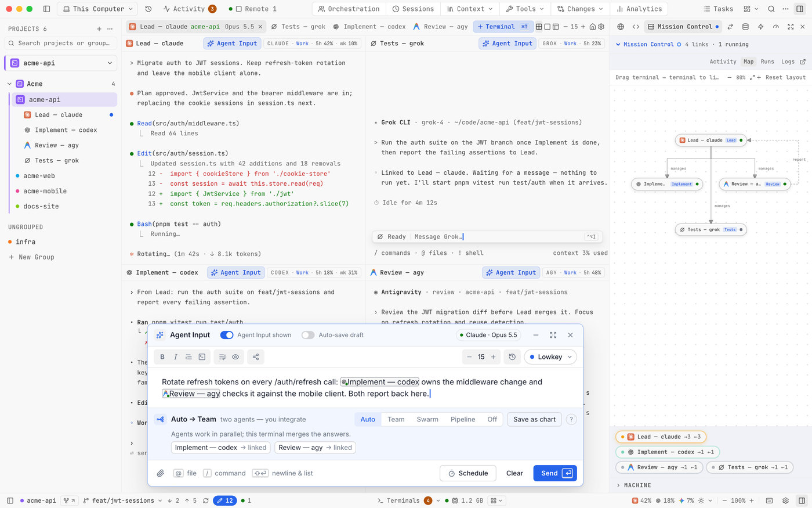Viewport: 812px width, 508px height.
Task: Expand the acme-api project selector
Action: click(61, 63)
